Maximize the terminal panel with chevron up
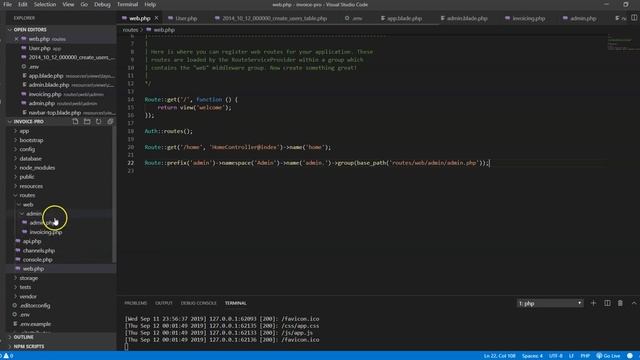 point(634,303)
